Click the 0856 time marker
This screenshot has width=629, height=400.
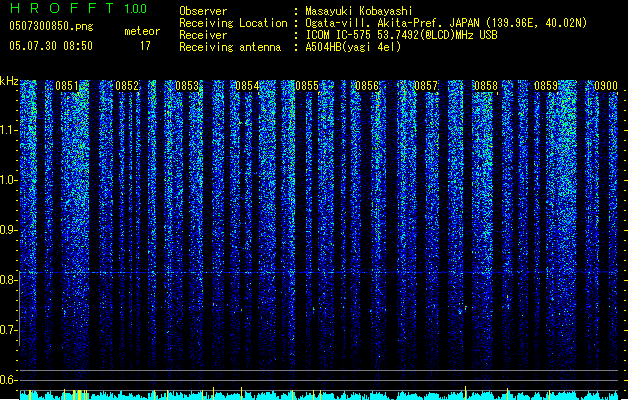(x=367, y=86)
